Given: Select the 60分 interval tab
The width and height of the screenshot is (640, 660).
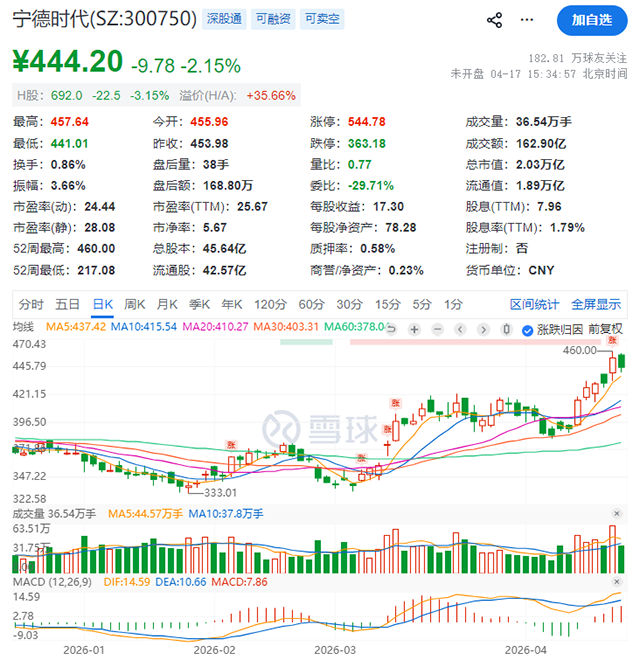Looking at the screenshot, I should tap(311, 304).
